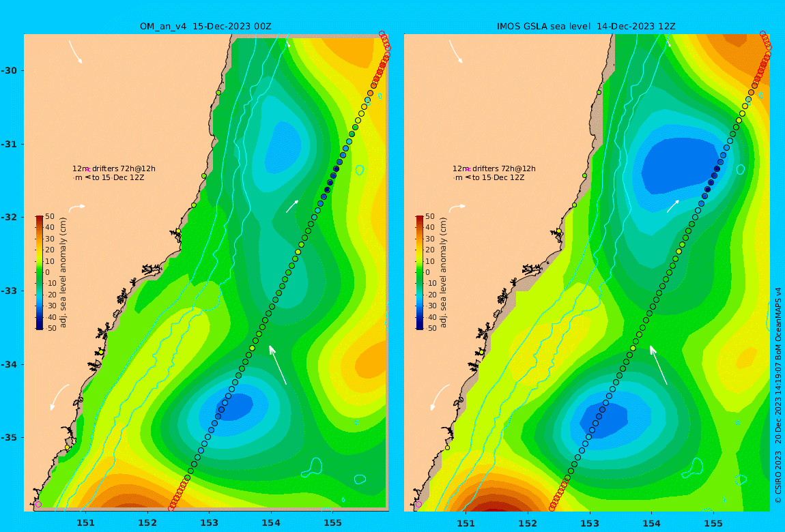Click the top '50' colour bar label in right map

pos(430,216)
